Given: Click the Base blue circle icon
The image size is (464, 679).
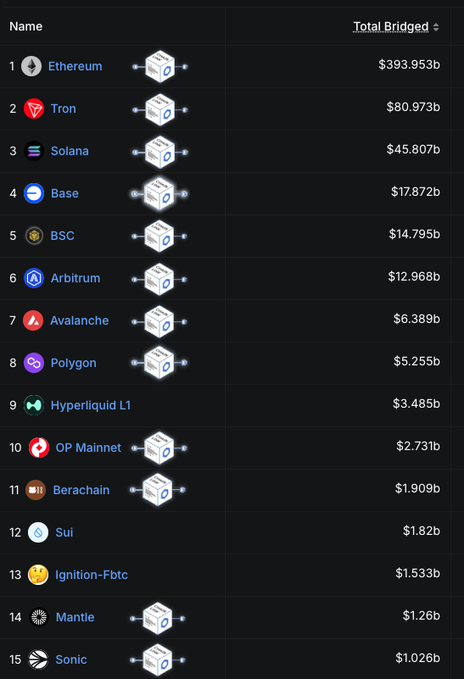Looking at the screenshot, I should [34, 193].
